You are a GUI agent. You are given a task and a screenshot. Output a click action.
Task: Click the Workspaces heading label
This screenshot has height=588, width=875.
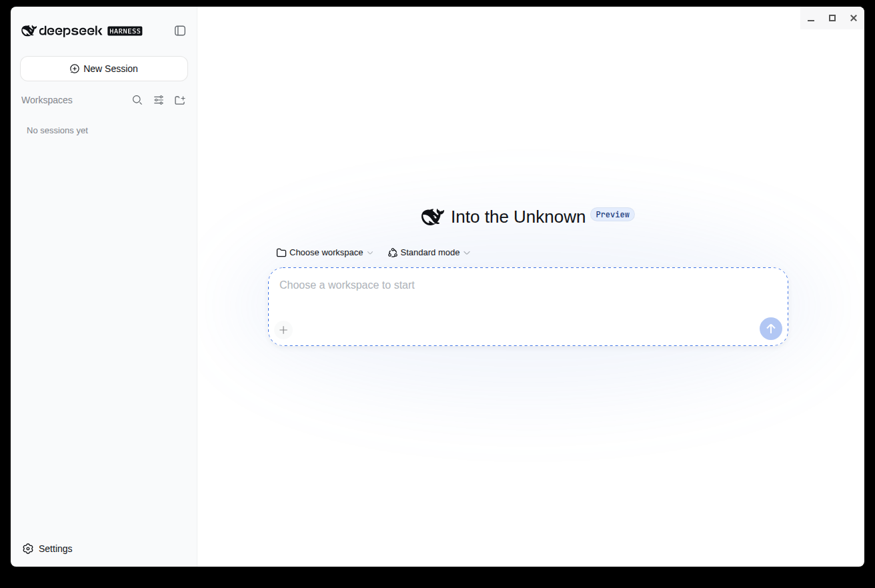coord(47,100)
